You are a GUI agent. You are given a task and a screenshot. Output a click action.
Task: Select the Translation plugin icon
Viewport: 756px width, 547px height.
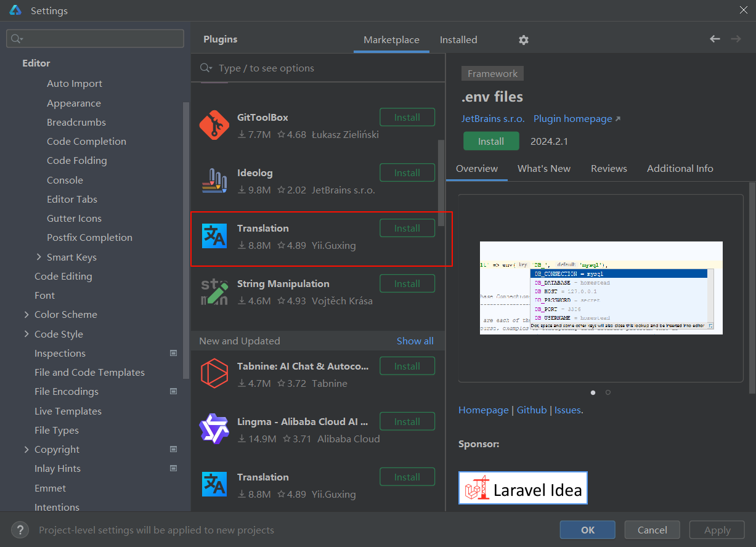pos(214,236)
